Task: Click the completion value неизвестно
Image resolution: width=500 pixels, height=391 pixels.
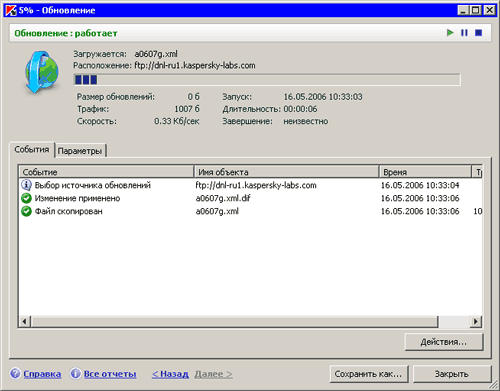Action: tap(306, 121)
